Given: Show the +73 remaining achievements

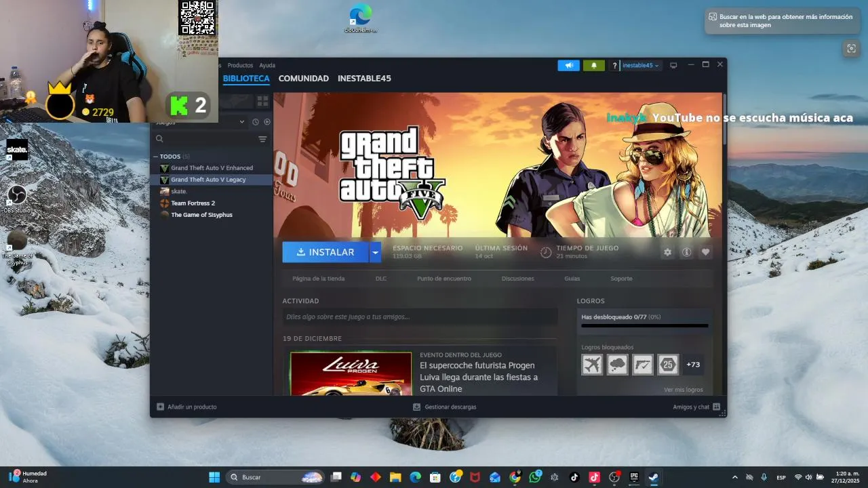Looking at the screenshot, I should coord(693,365).
